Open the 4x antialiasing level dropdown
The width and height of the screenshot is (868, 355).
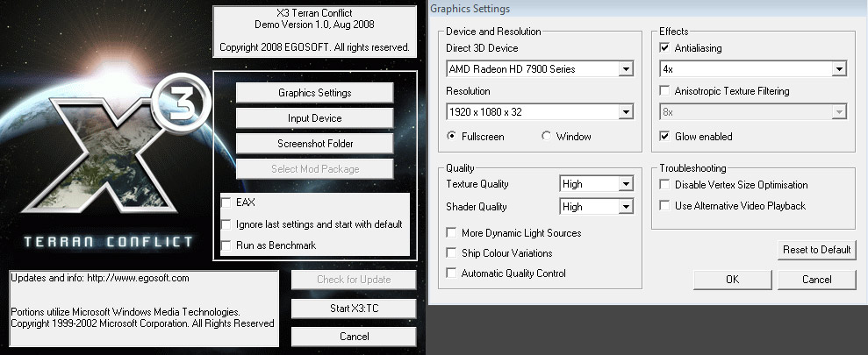(x=839, y=69)
